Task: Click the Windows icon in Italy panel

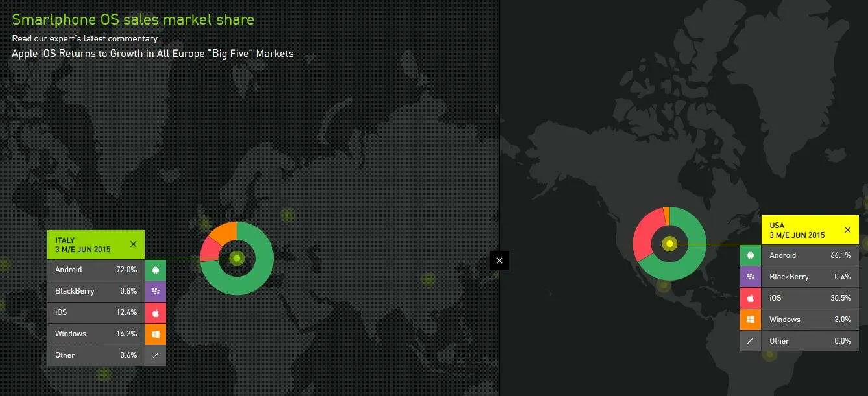Action: tap(156, 334)
